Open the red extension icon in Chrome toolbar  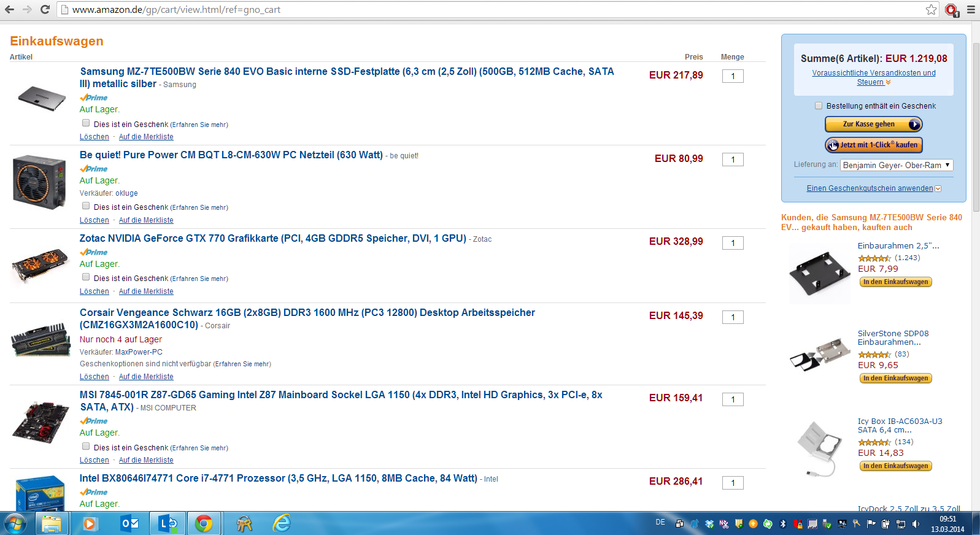[951, 10]
